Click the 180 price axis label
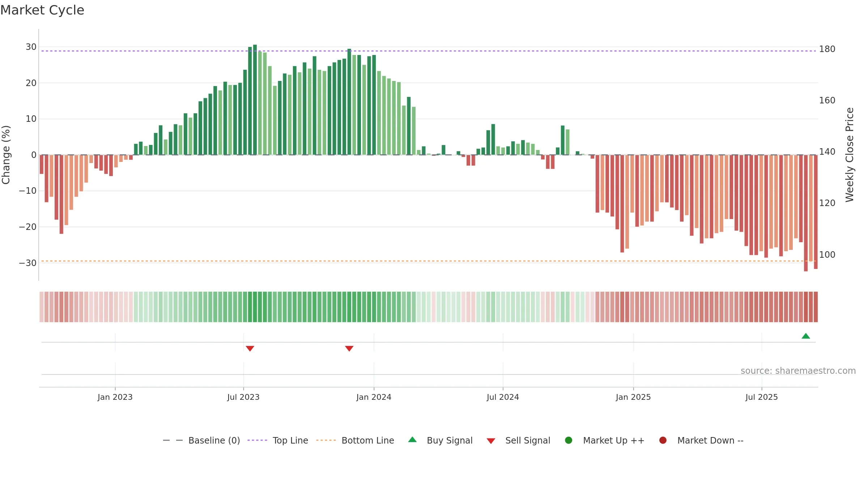The height and width of the screenshot is (488, 868). pos(827,49)
